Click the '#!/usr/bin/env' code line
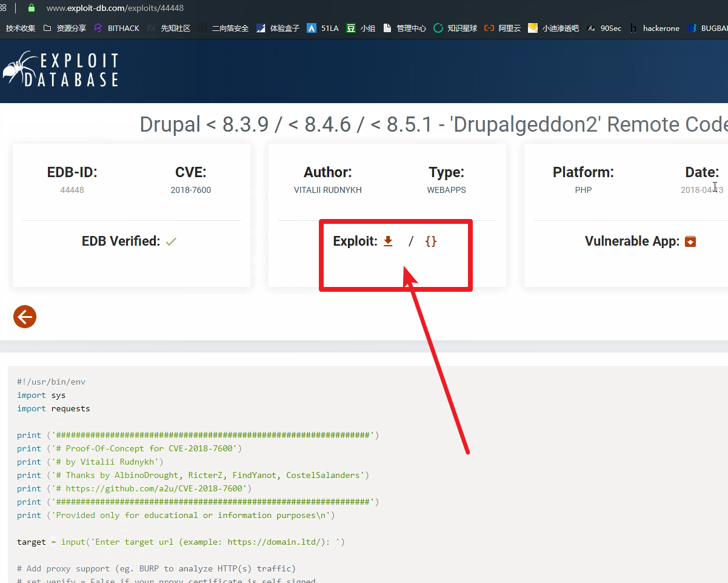Screen dimensions: 728x583 pos(51,382)
